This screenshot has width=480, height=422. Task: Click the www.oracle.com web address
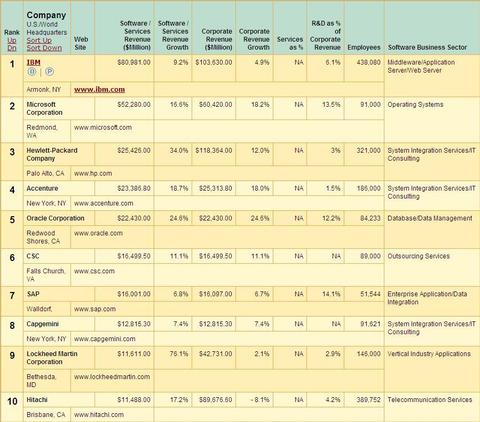[x=98, y=233]
